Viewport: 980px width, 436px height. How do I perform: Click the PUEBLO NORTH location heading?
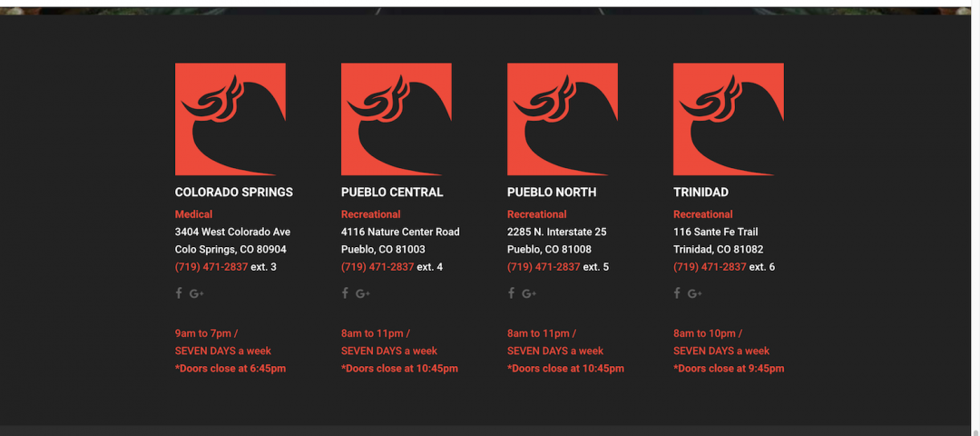(552, 193)
